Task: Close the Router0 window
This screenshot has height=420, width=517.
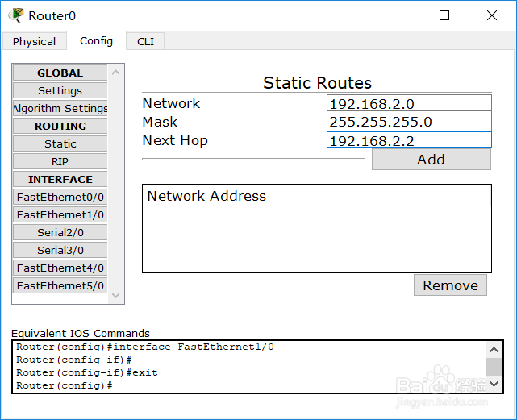Action: [492, 15]
